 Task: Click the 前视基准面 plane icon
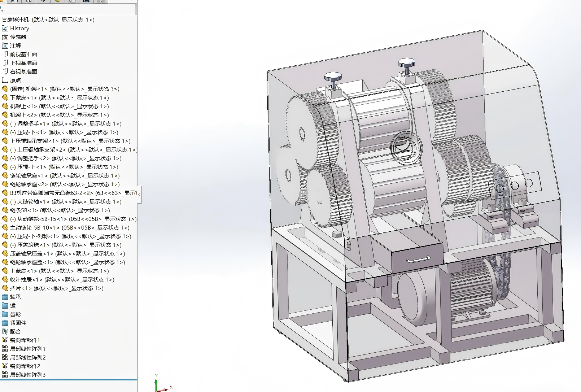5,54
